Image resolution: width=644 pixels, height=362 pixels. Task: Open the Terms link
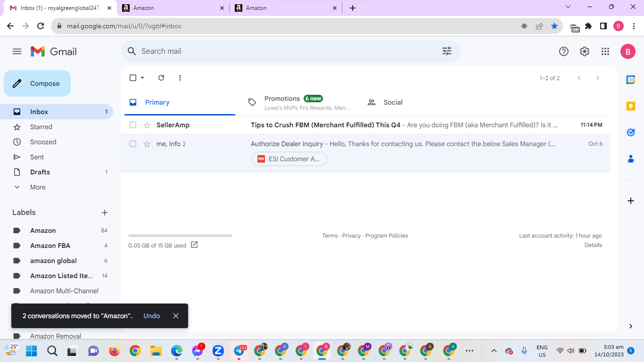(330, 236)
